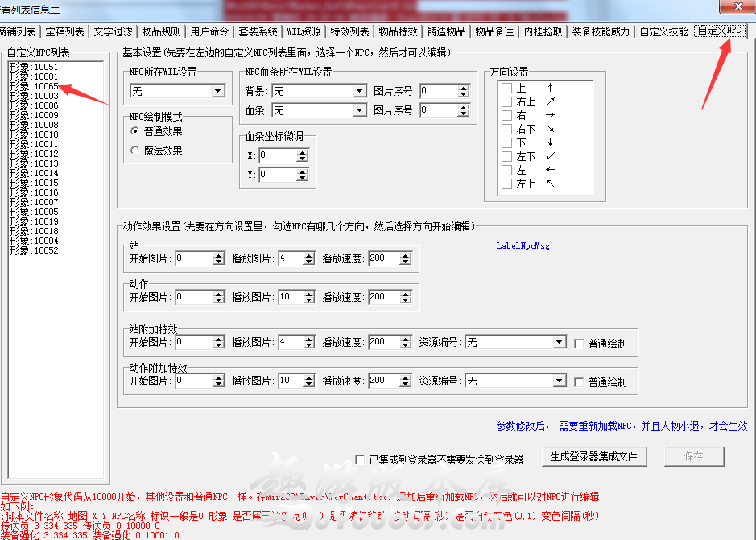Viewport: 756px width, 540px height.
Task: Select the 魔法效果 drawing mode
Action: [135, 150]
